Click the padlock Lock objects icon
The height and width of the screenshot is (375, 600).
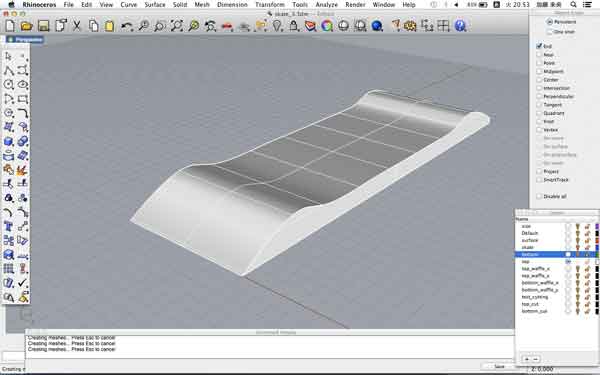coord(293,26)
